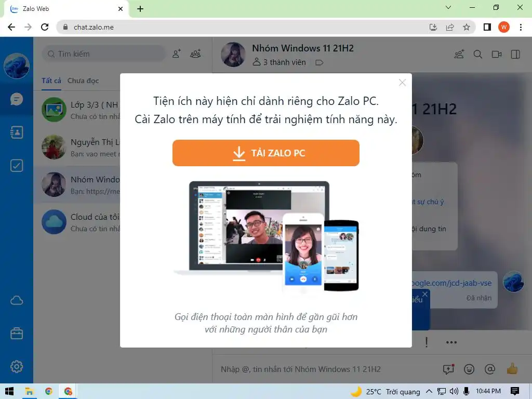Show hidden system tray icons chevron
The image size is (532, 399).
[x=429, y=392]
